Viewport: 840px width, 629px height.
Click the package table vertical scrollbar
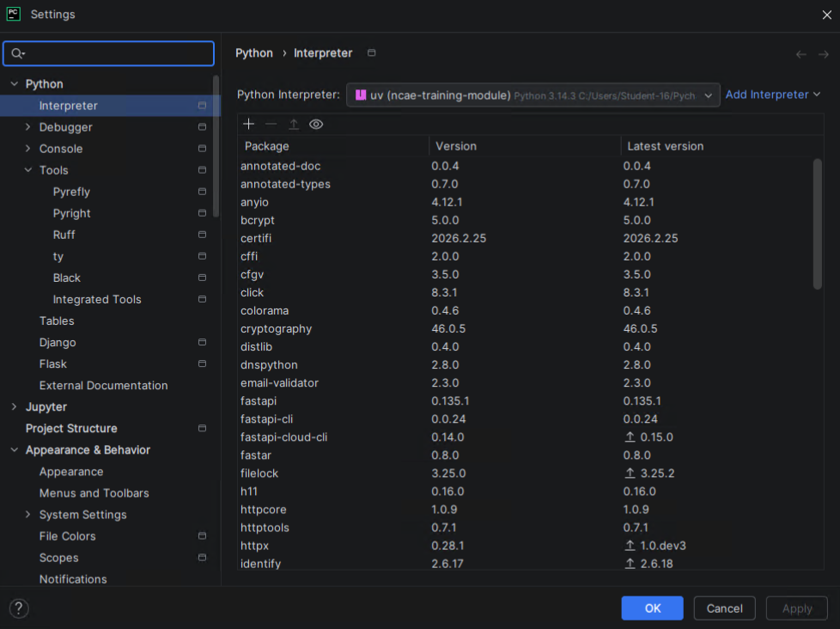click(x=818, y=224)
